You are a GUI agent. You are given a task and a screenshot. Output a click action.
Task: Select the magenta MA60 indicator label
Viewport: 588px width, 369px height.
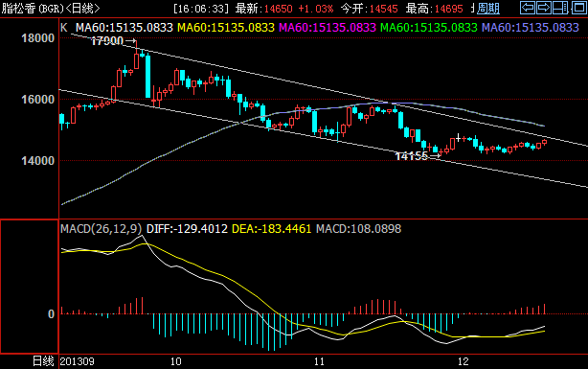328,28
